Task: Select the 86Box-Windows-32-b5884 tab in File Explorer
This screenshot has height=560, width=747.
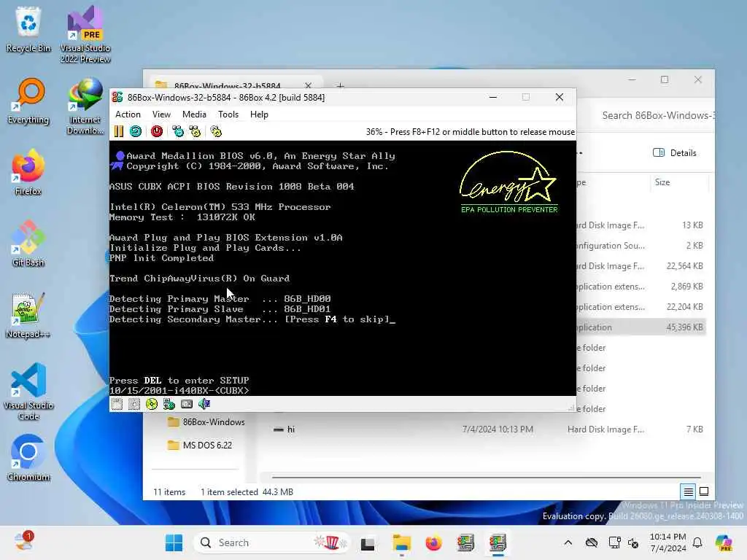Action: click(x=227, y=86)
